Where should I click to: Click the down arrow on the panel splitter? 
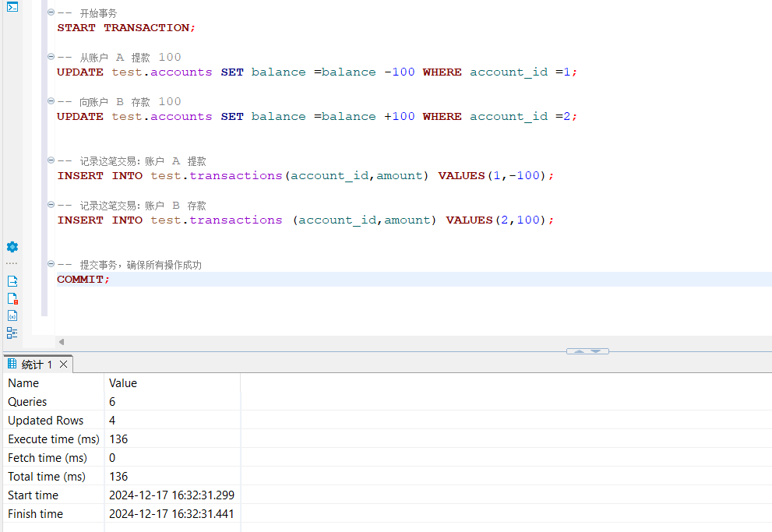click(596, 351)
